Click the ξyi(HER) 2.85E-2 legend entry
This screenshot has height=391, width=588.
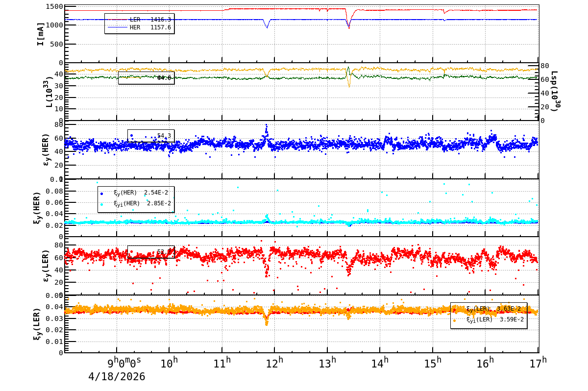(x=136, y=203)
